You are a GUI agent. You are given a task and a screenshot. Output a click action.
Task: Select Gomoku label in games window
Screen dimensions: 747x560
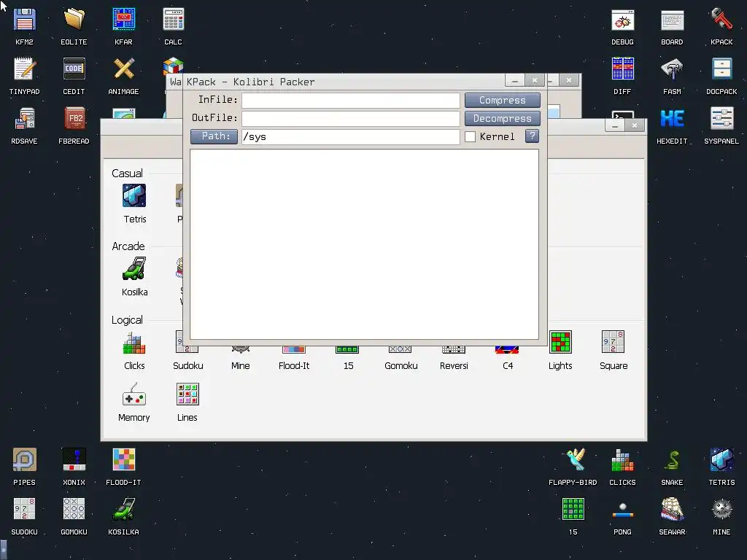401,366
